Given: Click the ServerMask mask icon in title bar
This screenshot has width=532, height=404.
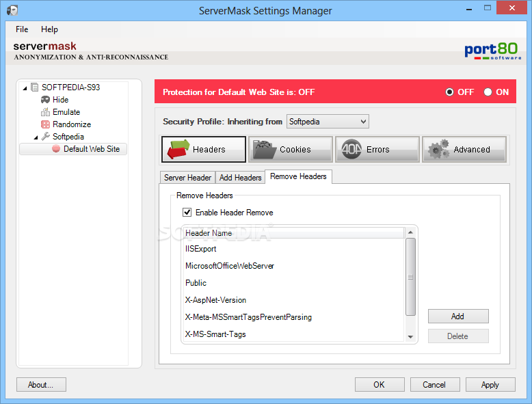Looking at the screenshot, I should 12,10.
